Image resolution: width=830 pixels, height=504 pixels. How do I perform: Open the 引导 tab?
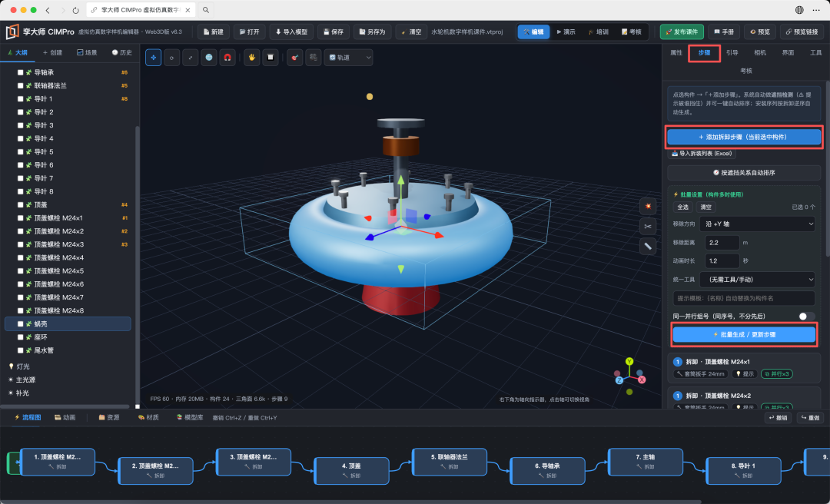(x=732, y=52)
